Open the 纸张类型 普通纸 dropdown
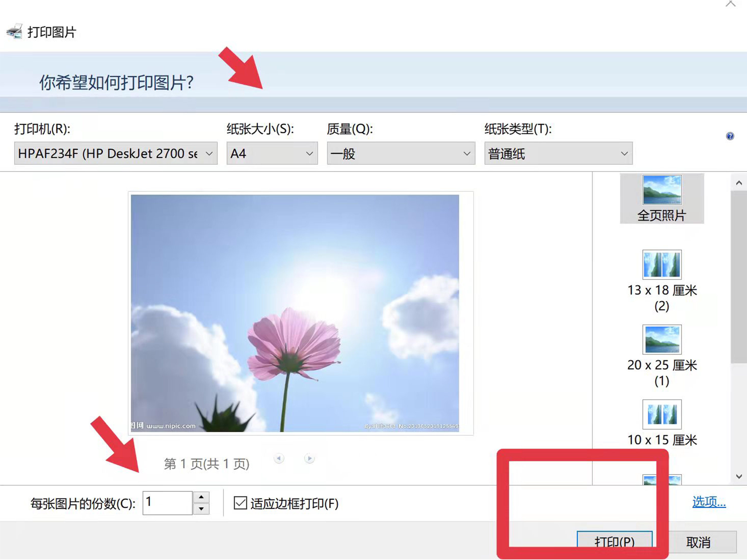 point(558,154)
